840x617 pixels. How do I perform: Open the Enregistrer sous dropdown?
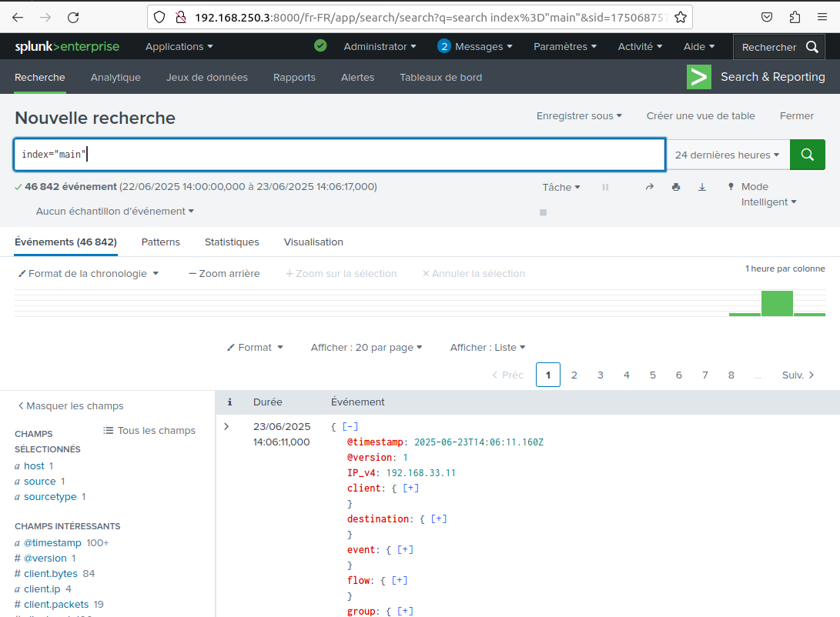[x=579, y=116]
